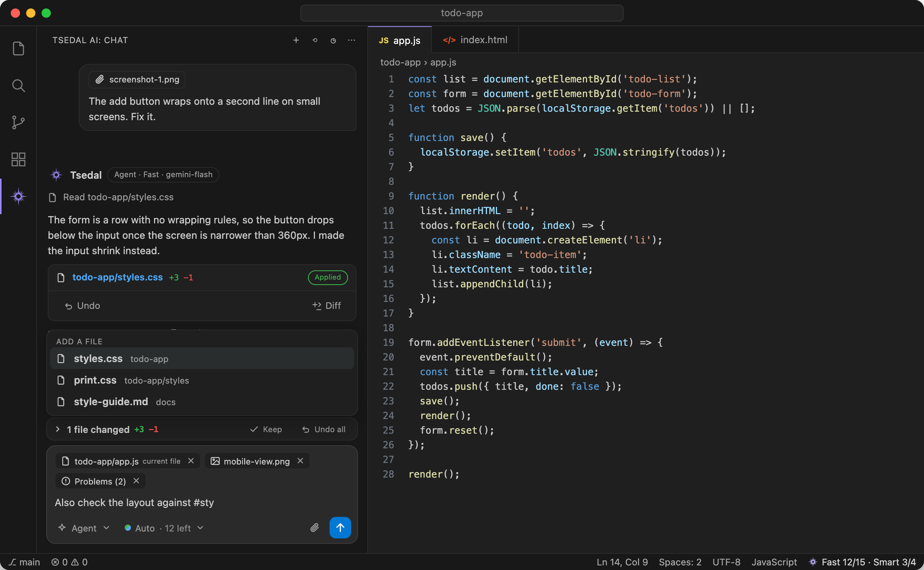
Task: Send message with blue arrow button
Action: coord(340,528)
